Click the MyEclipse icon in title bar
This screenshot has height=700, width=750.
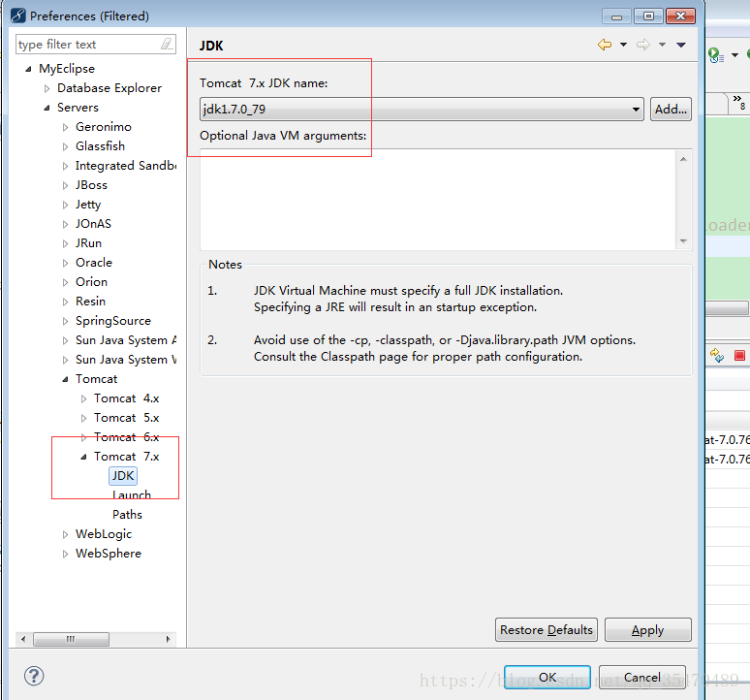(x=18, y=16)
